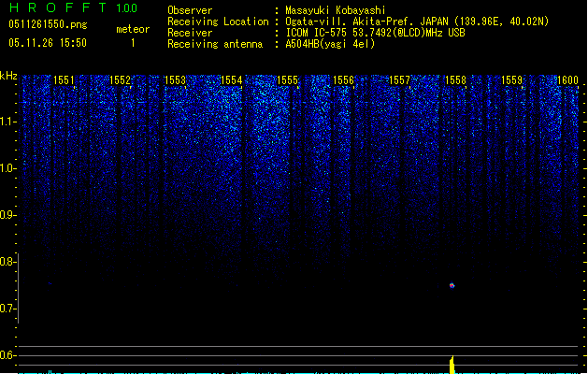Click the 1553 time marker
The image size is (588, 374).
[175, 80]
